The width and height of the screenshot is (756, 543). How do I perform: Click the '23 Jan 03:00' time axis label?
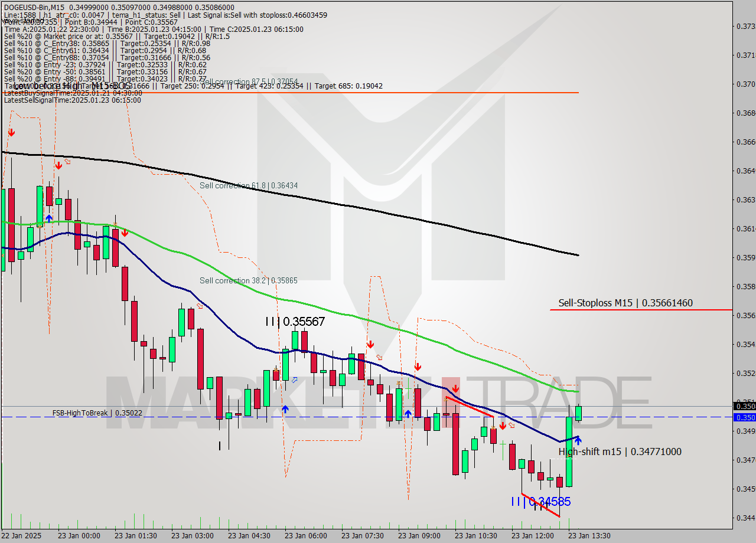click(x=193, y=535)
